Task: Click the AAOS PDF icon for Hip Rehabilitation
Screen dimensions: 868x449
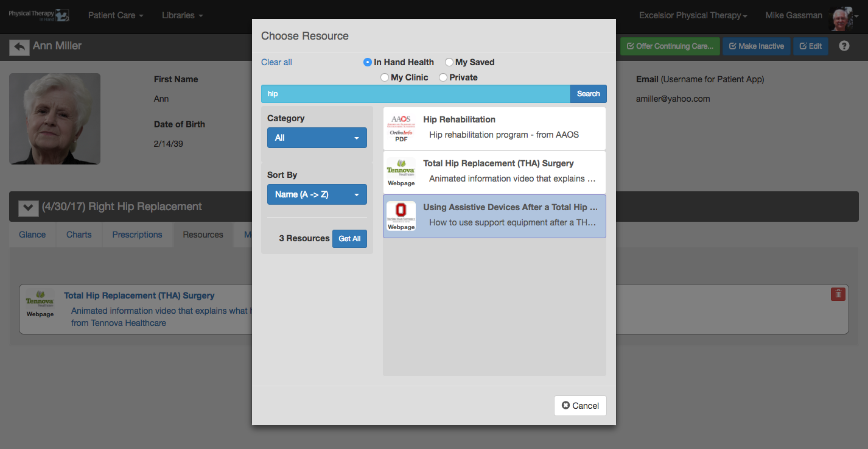Action: [401, 129]
